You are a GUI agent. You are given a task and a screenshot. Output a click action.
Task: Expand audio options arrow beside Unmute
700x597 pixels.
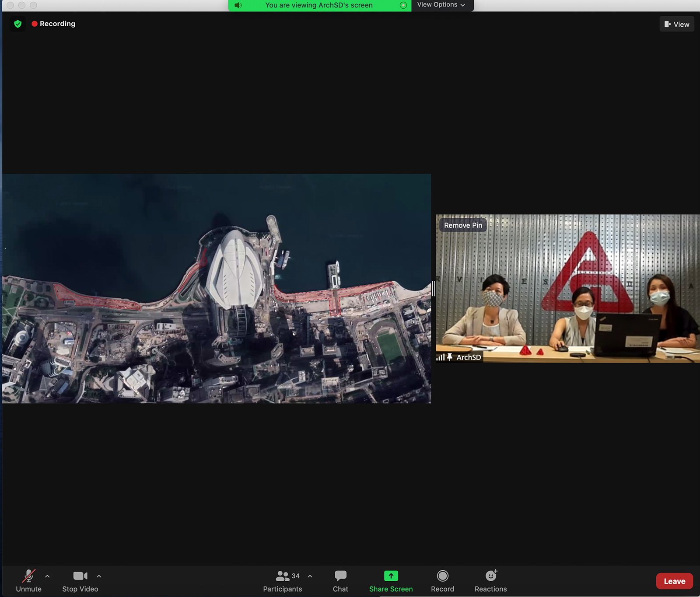47,576
